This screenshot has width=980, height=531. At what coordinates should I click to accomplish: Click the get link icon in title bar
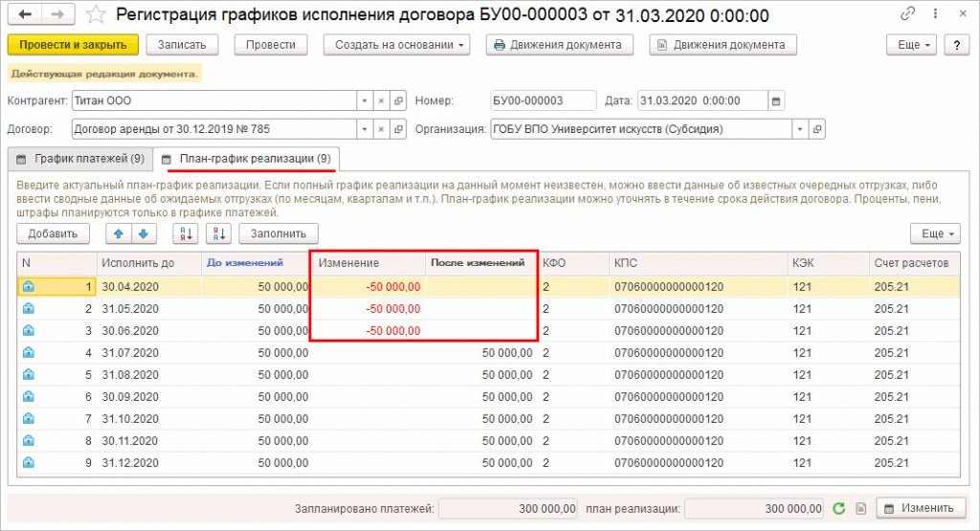click(907, 15)
